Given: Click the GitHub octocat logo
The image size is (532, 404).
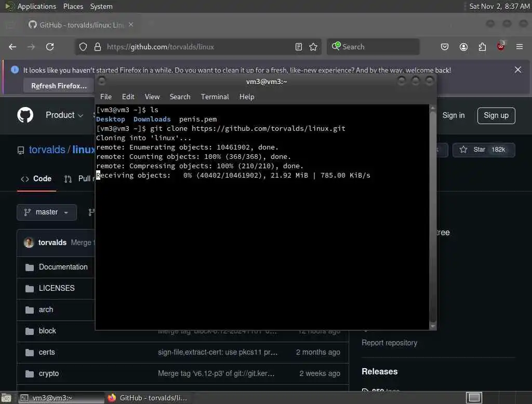Looking at the screenshot, I should click(25, 115).
